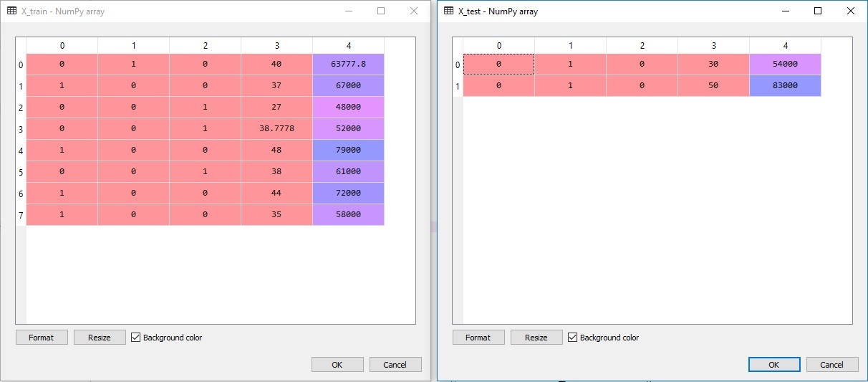Select cell 61000 in X_train

pos(348,171)
